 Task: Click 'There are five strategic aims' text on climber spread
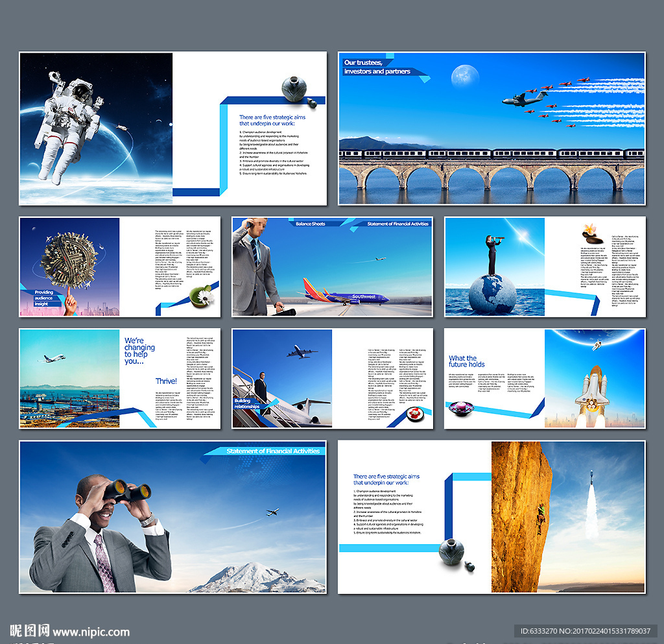tap(386, 479)
